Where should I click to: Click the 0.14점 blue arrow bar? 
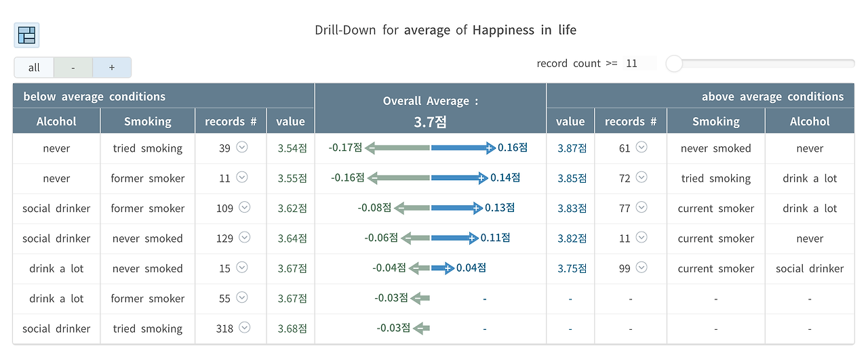[459, 177]
